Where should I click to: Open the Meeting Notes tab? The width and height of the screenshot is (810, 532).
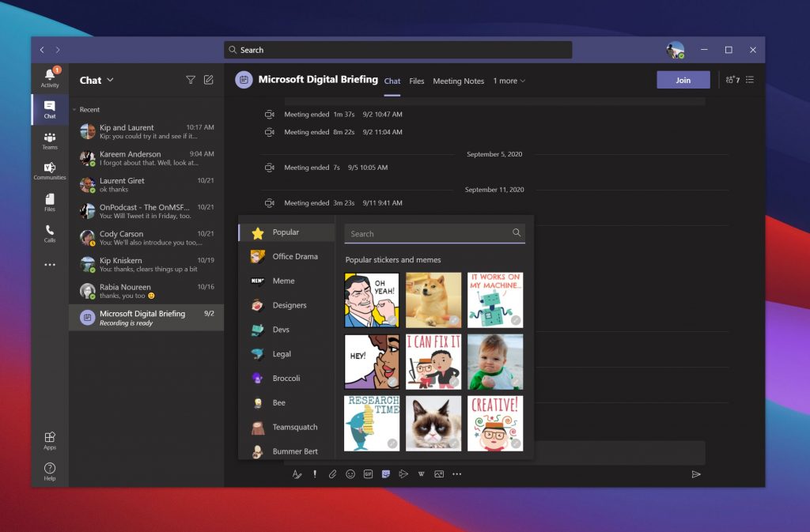(x=458, y=81)
